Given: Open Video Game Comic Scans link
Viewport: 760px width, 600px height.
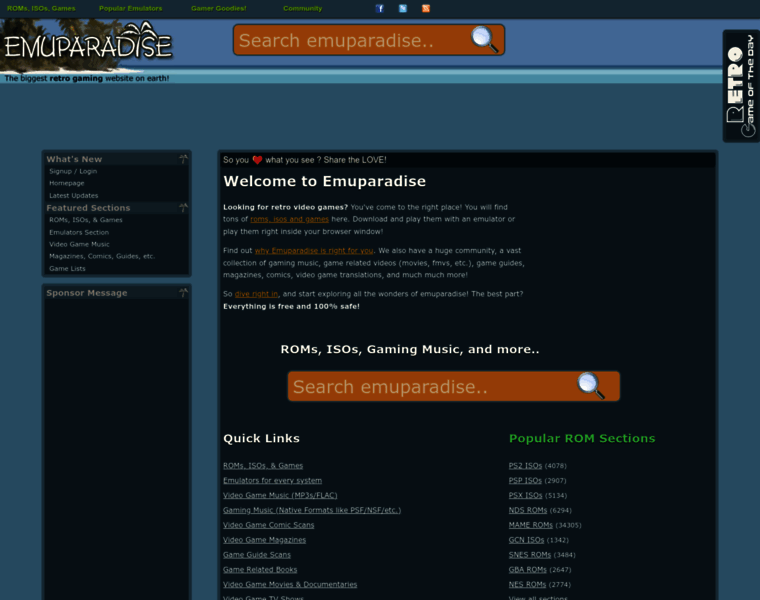Looking at the screenshot, I should (269, 525).
